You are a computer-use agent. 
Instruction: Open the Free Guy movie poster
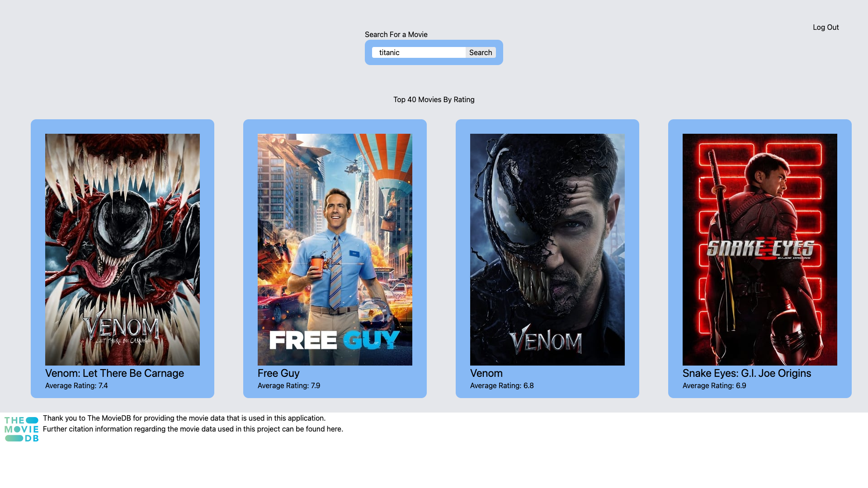(x=335, y=249)
